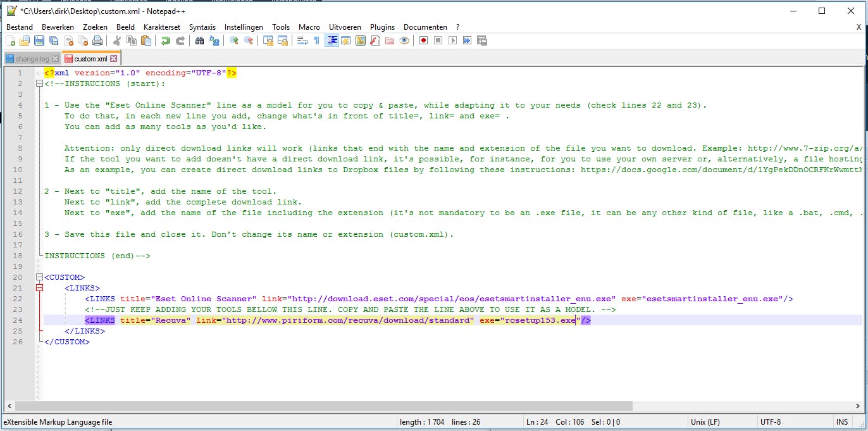Zoom out with the magnifier minus icon

click(x=249, y=41)
